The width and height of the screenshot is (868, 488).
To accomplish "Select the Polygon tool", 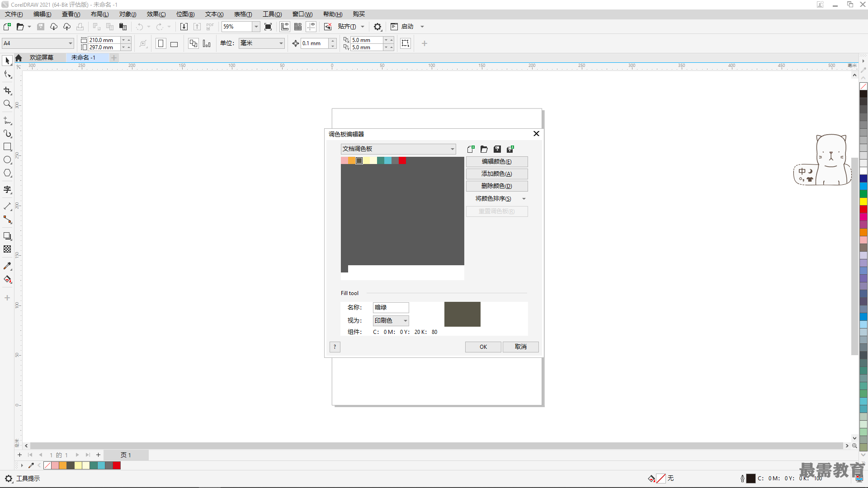I will [7, 173].
